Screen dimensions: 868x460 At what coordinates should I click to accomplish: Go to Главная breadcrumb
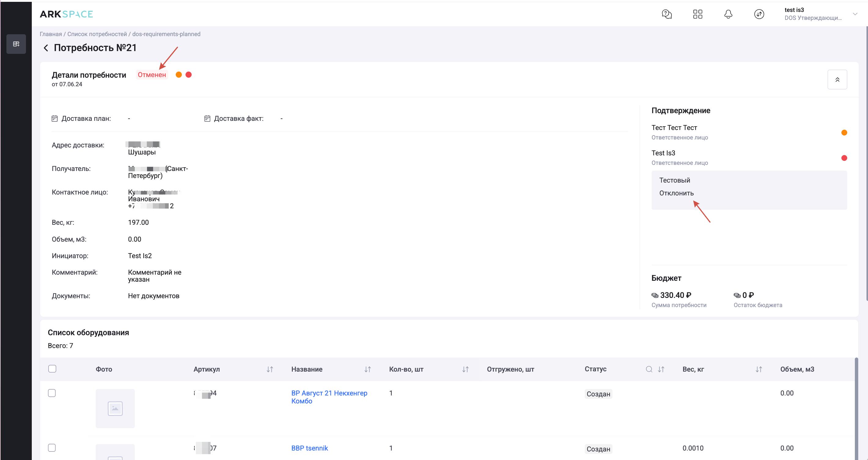click(x=50, y=34)
